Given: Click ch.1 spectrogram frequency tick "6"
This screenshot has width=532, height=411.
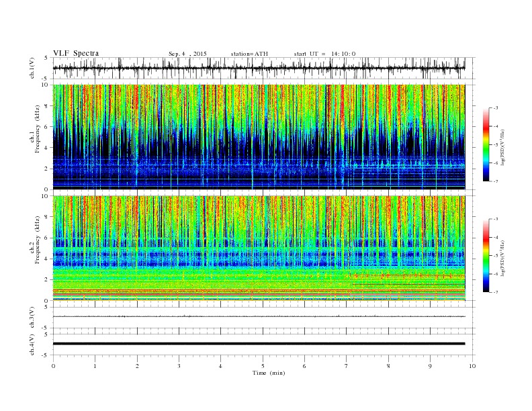Looking at the screenshot, I should click(47, 127).
